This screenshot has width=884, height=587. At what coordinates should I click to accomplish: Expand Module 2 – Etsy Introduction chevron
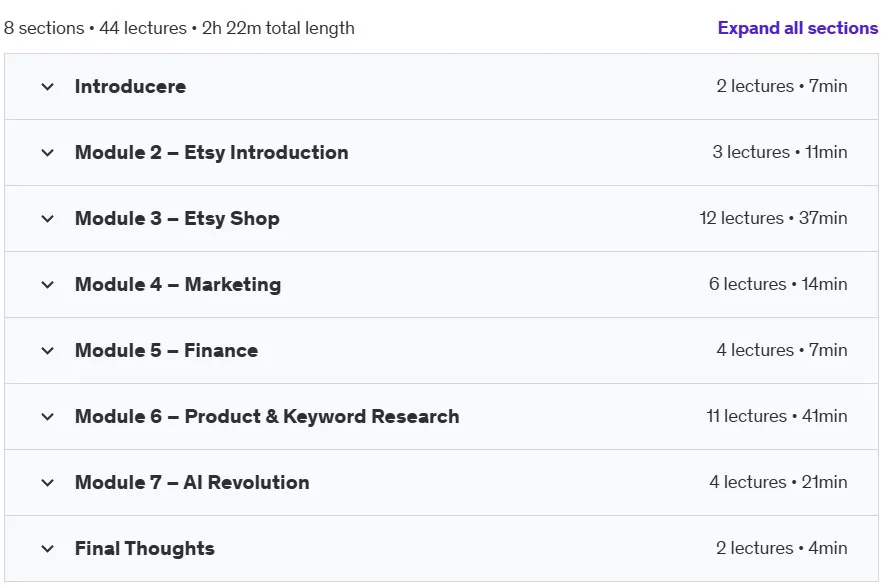click(x=48, y=153)
